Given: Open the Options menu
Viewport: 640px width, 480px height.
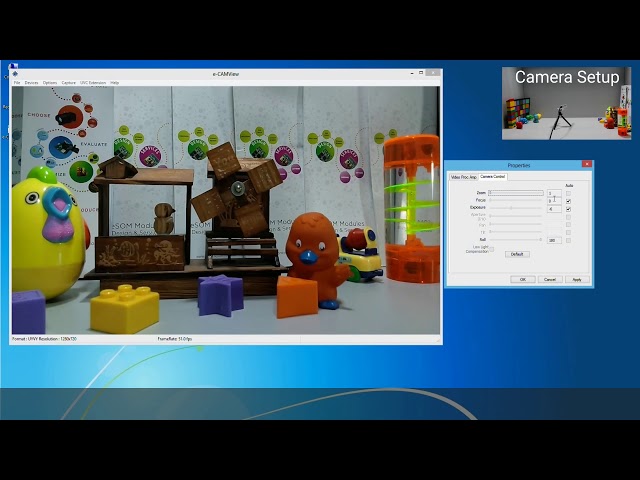Looking at the screenshot, I should click(50, 83).
